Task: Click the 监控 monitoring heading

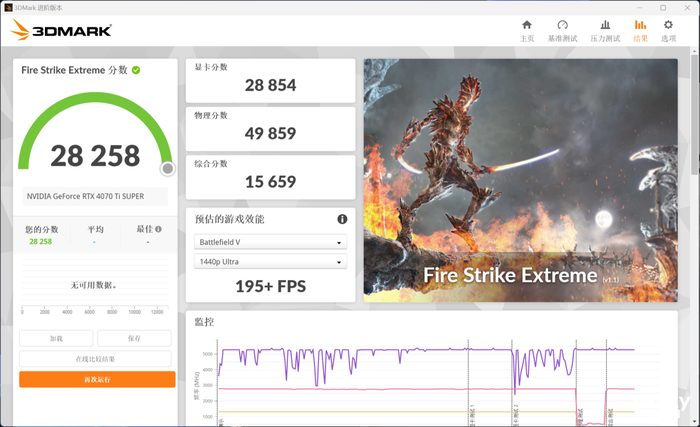Action: [204, 322]
